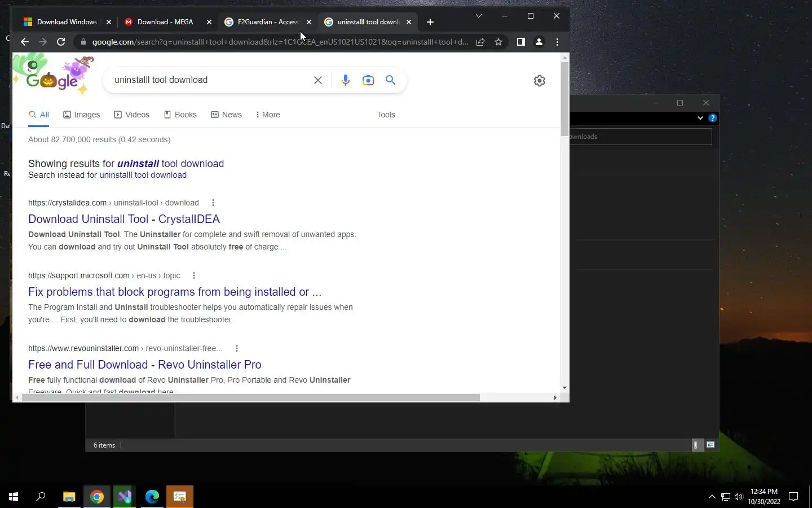Open tab search chevron in Chrome
Screen dimensions: 812x508
pos(478,16)
